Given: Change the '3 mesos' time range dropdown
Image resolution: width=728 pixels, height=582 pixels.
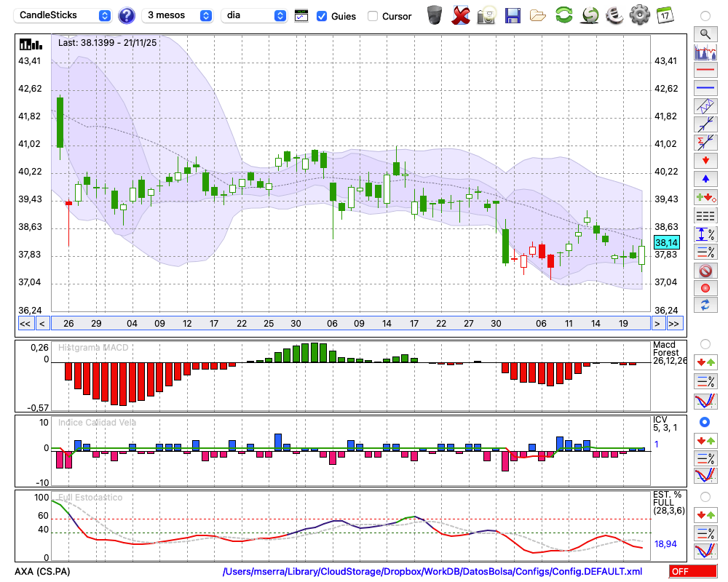Looking at the screenshot, I should click(x=177, y=15).
